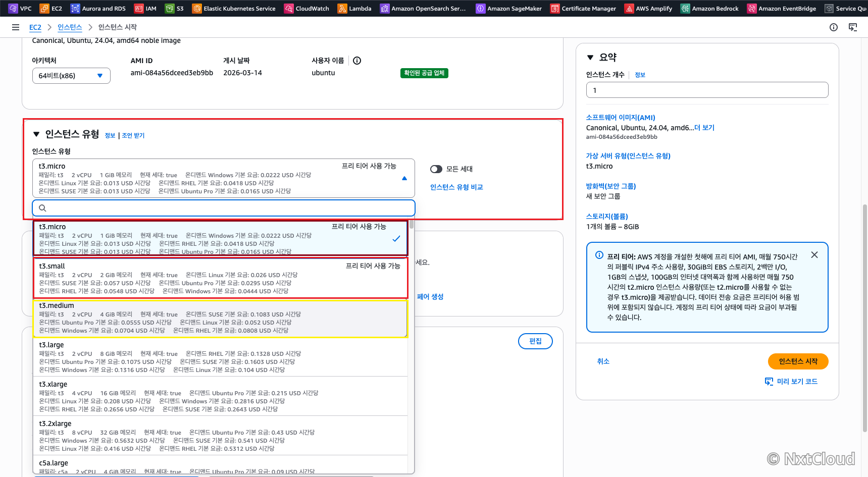Go to 인스턴스 breadcrumb link
This screenshot has height=477, width=868.
point(70,27)
